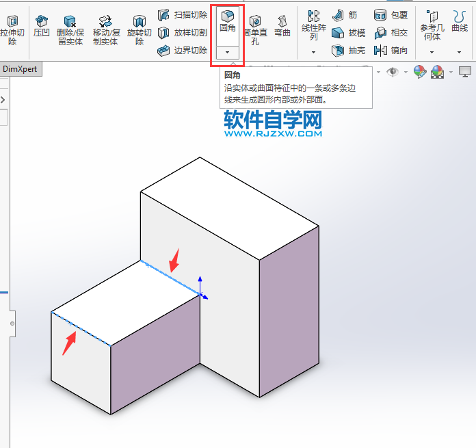Select the 相交 intersect tool
The width and height of the screenshot is (476, 448).
click(391, 32)
